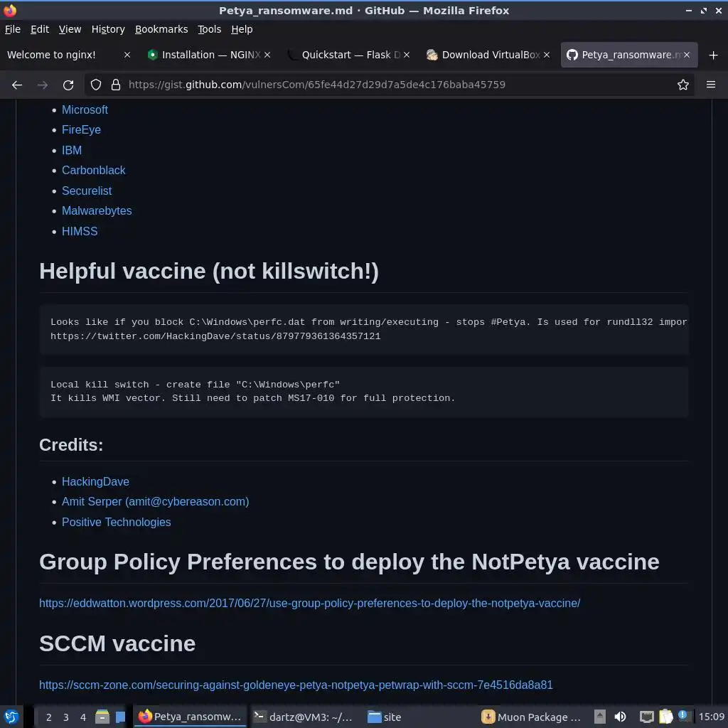This screenshot has width=728, height=728.
Task: Open the volume speaker tray icon
Action: pos(620,717)
